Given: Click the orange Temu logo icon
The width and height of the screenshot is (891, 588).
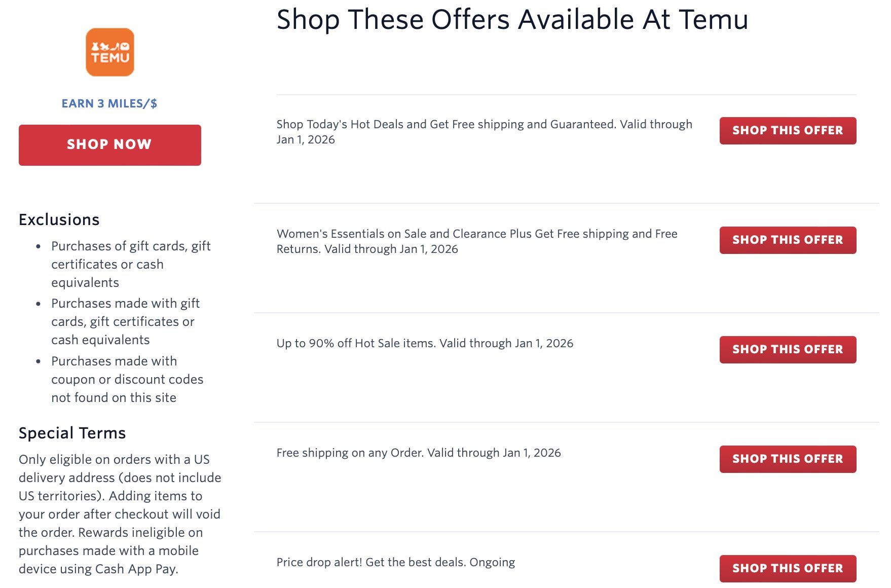Looking at the screenshot, I should 110,52.
